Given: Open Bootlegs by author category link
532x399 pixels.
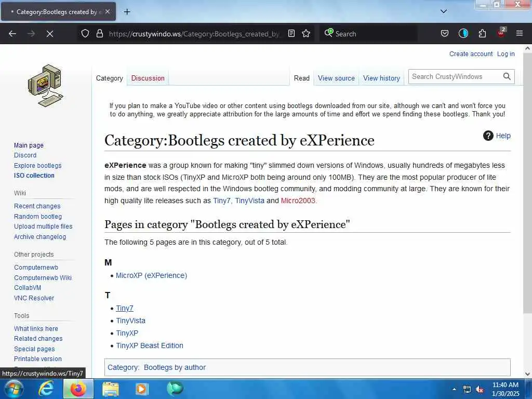Looking at the screenshot, I should tap(175, 367).
